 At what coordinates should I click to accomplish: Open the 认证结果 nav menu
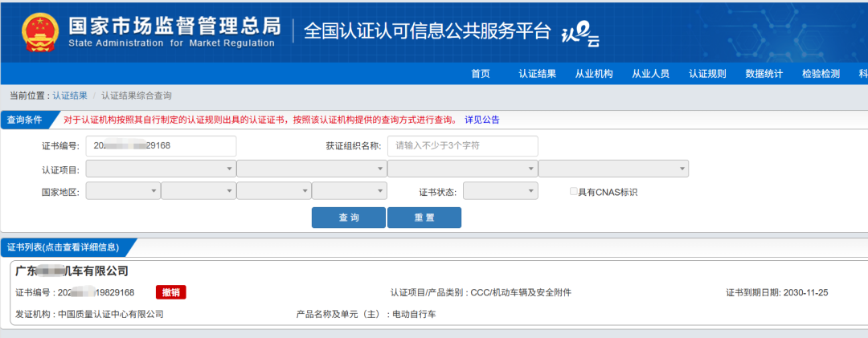pyautogui.click(x=537, y=74)
